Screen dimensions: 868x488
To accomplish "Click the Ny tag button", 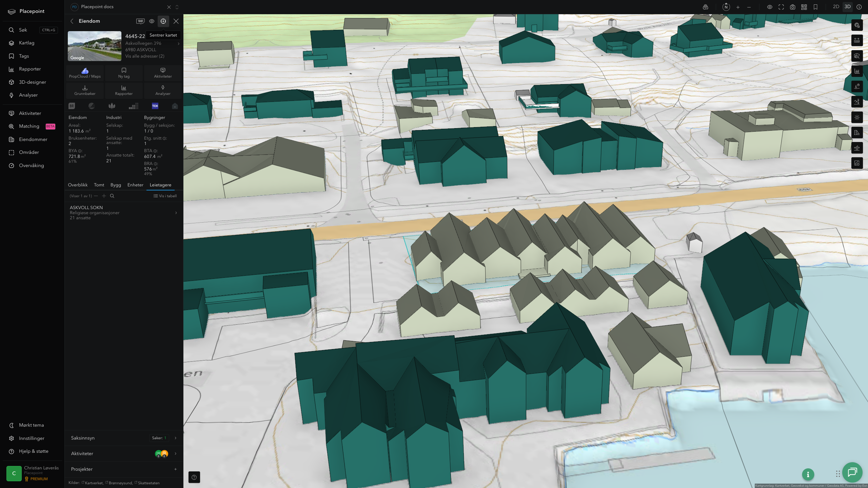I will click(124, 73).
